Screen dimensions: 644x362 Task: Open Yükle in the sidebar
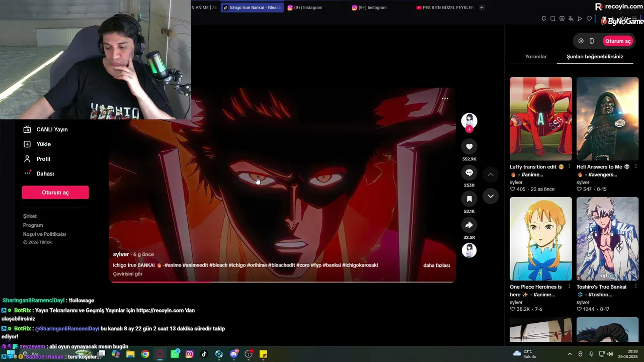[37, 144]
